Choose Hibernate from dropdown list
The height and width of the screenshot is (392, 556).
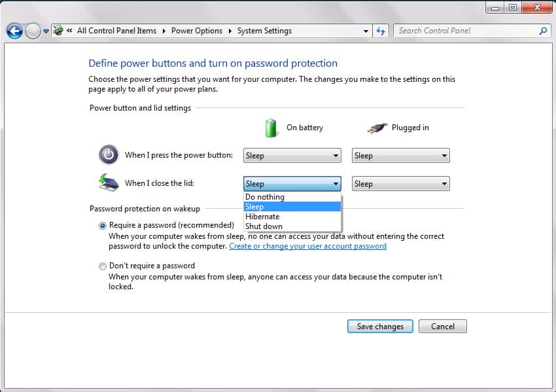262,217
